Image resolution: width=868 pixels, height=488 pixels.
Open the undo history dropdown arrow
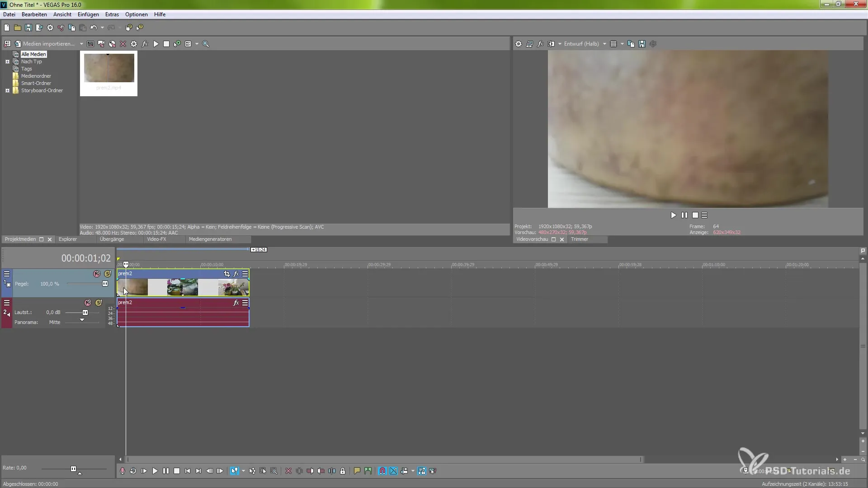tap(102, 28)
